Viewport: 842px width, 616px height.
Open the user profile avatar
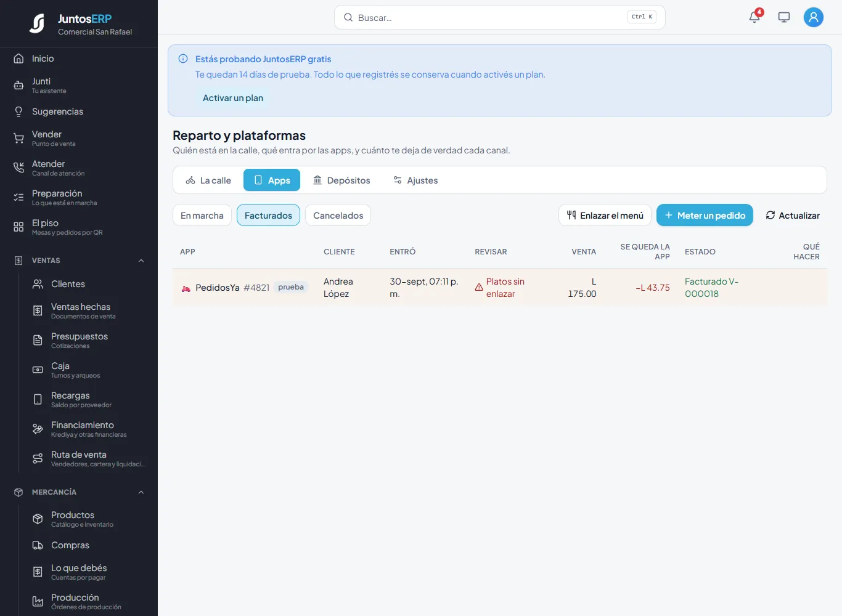tap(814, 17)
